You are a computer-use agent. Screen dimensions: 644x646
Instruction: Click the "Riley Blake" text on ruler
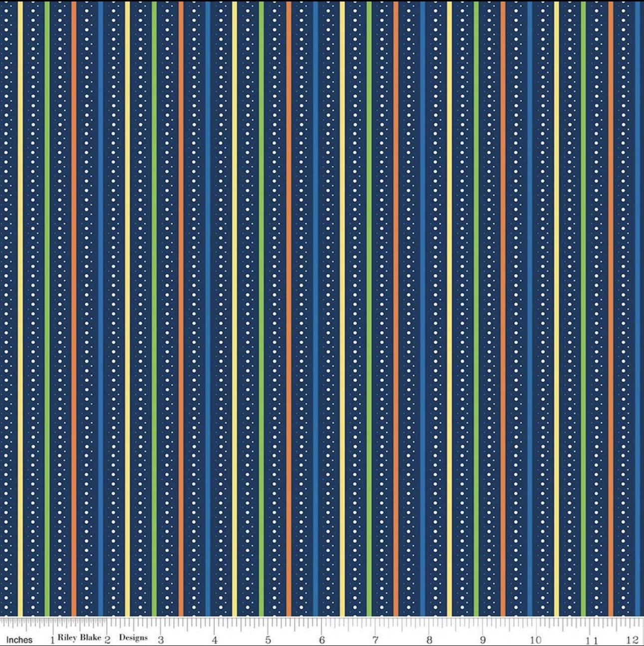tap(79, 638)
